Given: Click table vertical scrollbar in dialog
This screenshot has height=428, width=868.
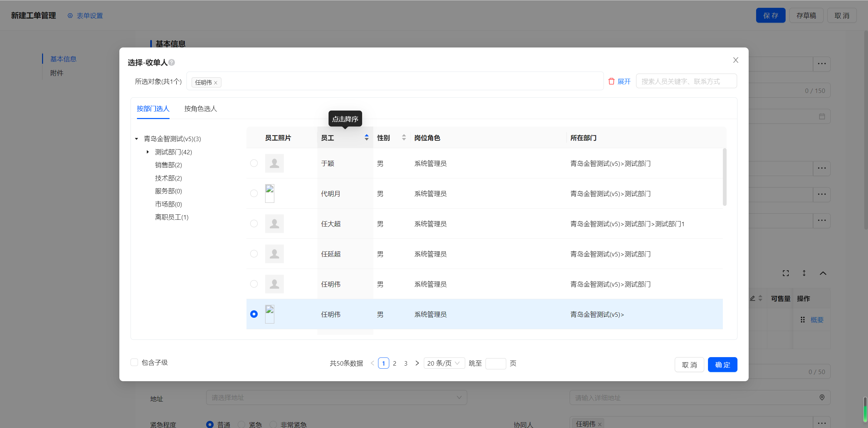Looking at the screenshot, I should tap(725, 177).
